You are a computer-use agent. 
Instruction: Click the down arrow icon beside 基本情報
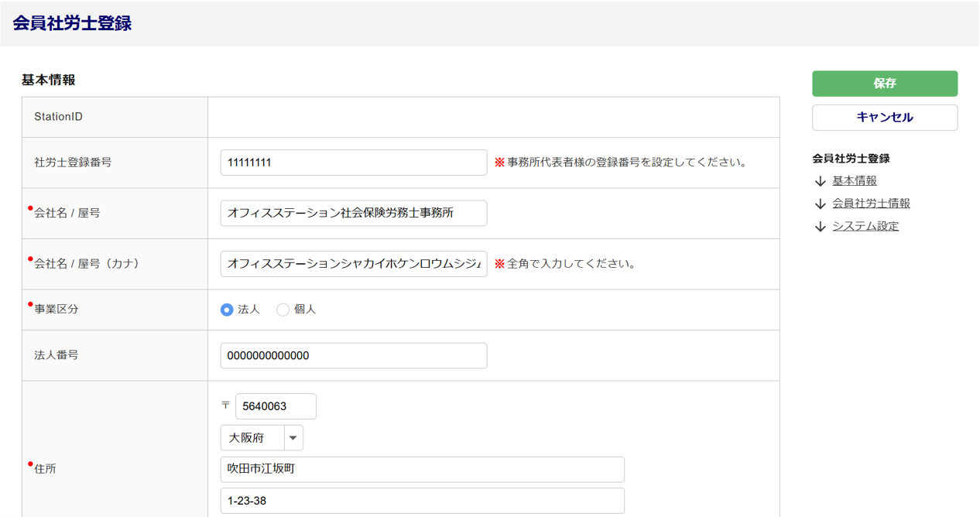[x=821, y=181]
